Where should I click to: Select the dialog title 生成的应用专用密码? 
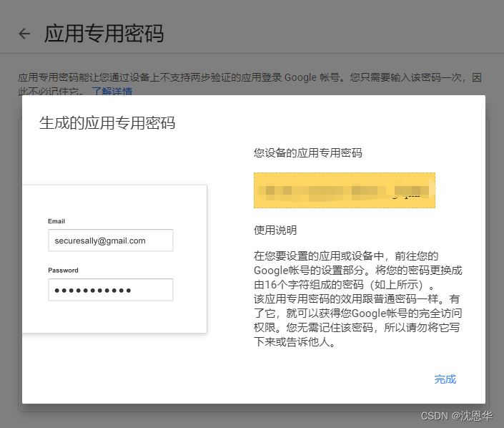(107, 123)
